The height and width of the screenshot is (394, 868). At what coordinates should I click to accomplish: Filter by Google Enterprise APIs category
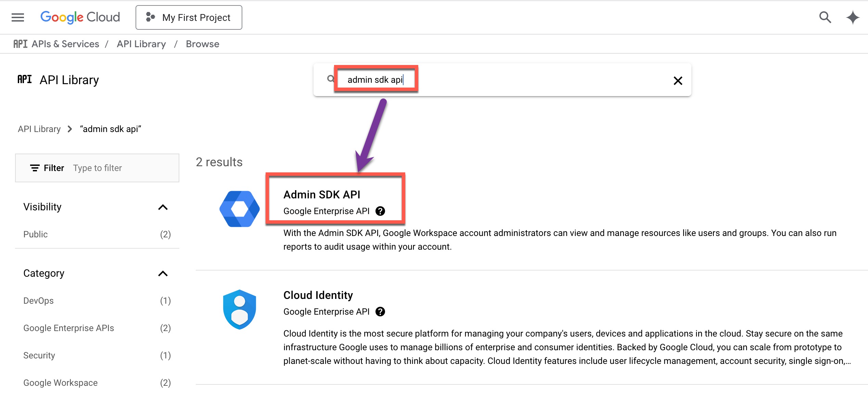pyautogui.click(x=68, y=328)
